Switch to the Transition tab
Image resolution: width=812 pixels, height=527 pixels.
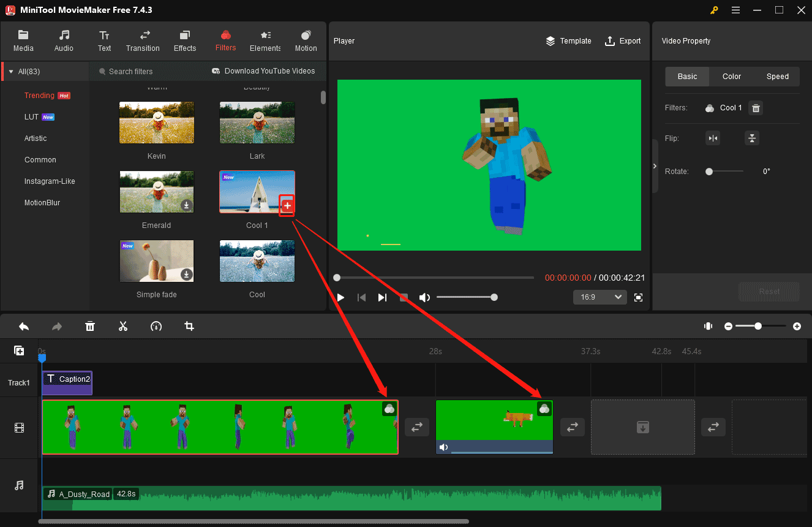143,41
